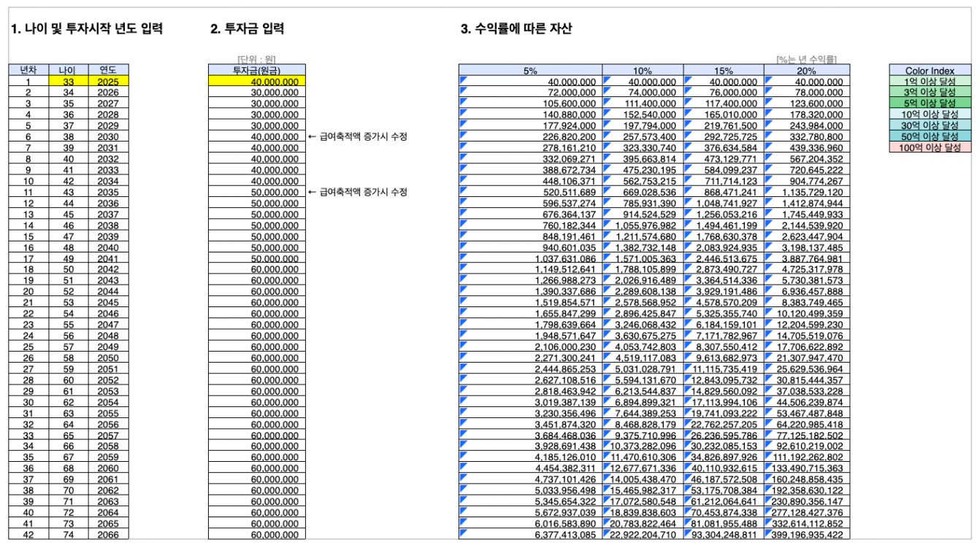The width and height of the screenshot is (980, 545).
Task: Select the final 5% value 6,377,413,085
Action: 530,534
